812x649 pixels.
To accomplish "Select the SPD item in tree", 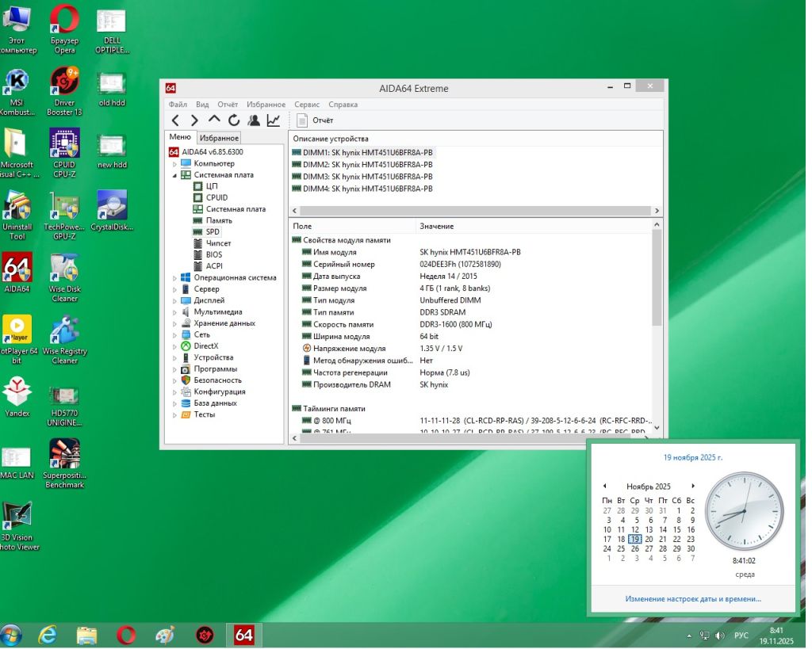I will pyautogui.click(x=213, y=232).
